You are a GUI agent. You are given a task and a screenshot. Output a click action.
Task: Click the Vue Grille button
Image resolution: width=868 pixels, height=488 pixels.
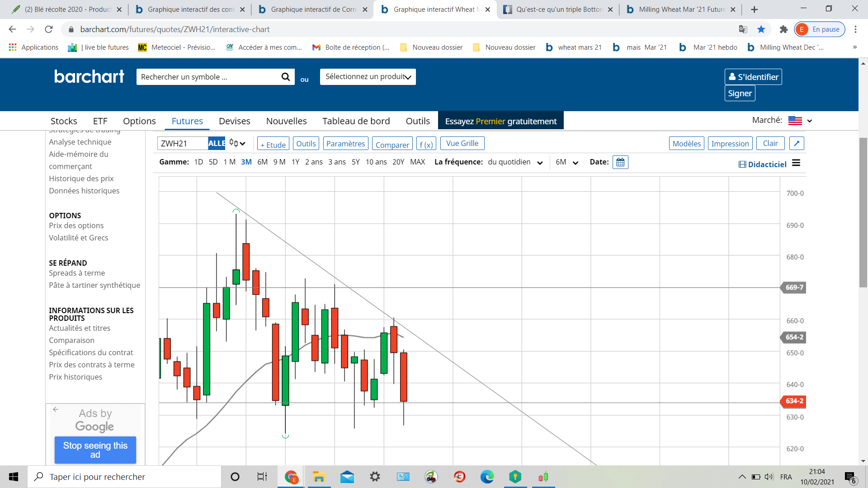[462, 143]
